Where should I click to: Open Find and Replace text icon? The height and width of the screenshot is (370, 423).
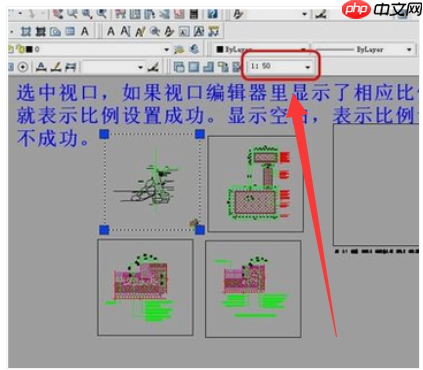155,32
